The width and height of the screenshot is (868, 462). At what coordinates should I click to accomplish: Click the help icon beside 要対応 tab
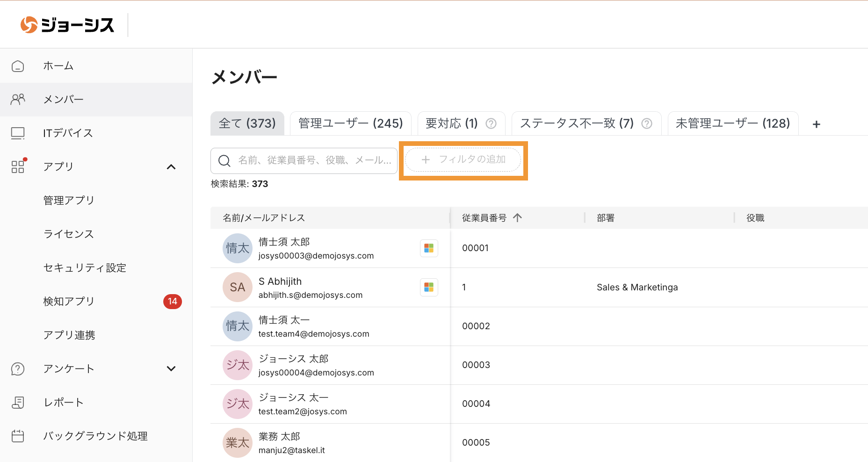point(491,123)
